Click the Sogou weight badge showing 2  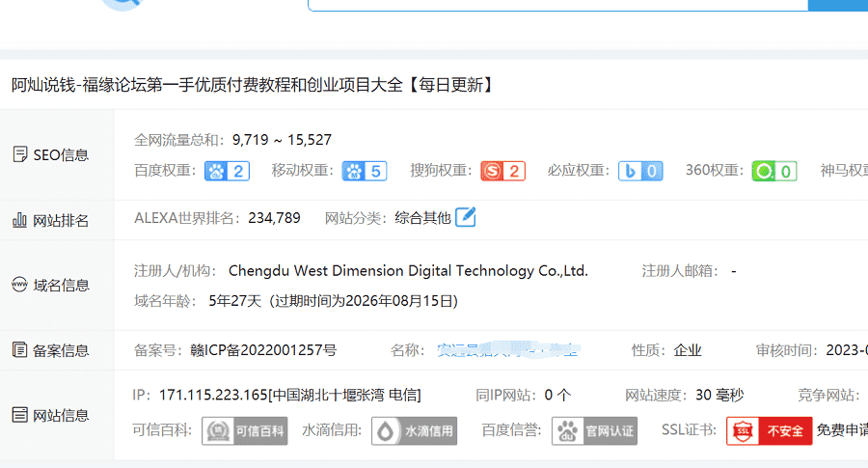coord(502,171)
